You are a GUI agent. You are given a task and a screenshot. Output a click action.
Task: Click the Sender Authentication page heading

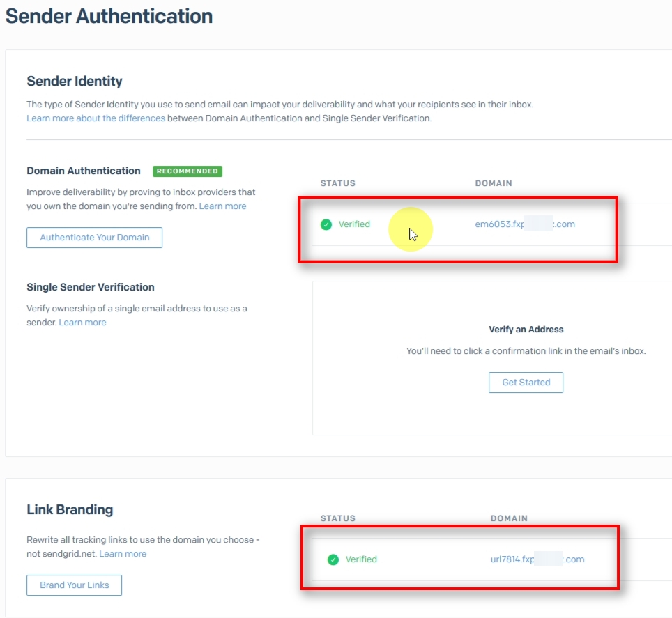click(x=109, y=16)
